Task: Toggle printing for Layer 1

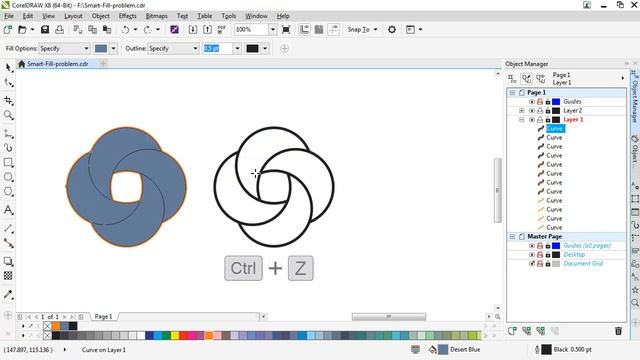Action: [x=540, y=120]
